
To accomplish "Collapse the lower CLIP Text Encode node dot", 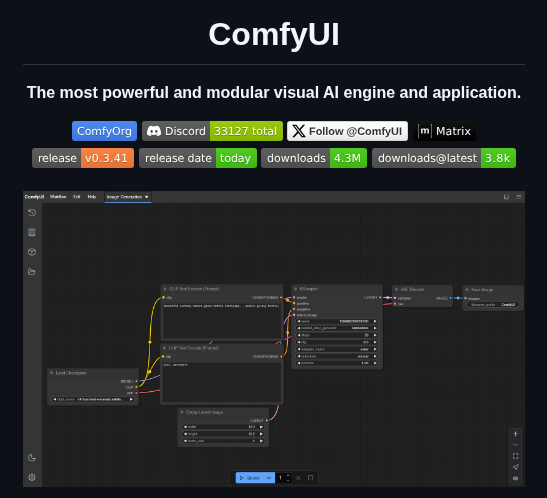I will pos(165,348).
